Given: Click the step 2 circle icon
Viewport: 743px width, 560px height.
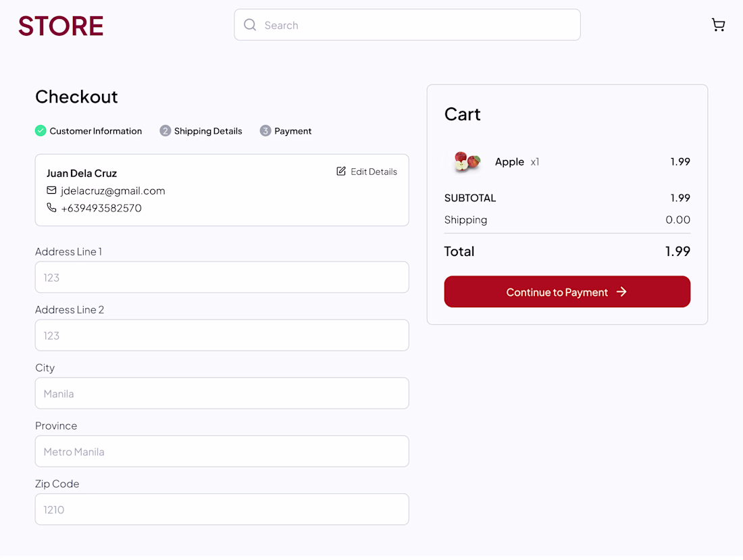Looking at the screenshot, I should pyautogui.click(x=165, y=131).
